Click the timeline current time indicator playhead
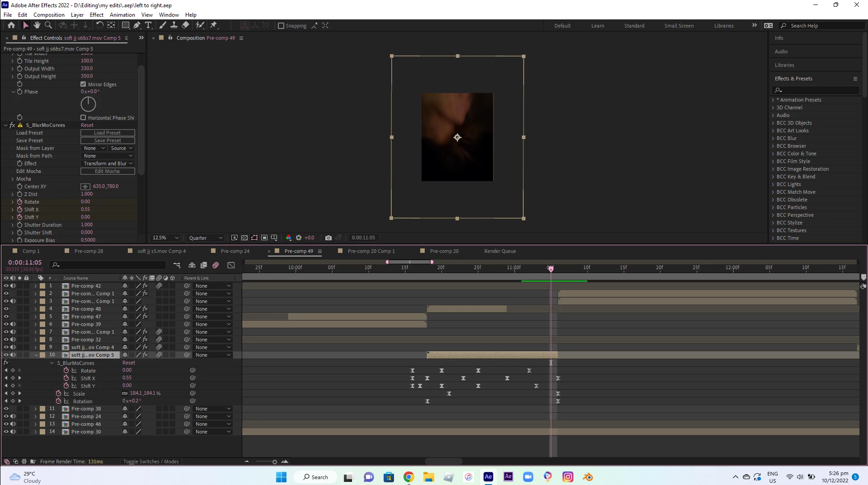The image size is (868, 485). [x=550, y=268]
